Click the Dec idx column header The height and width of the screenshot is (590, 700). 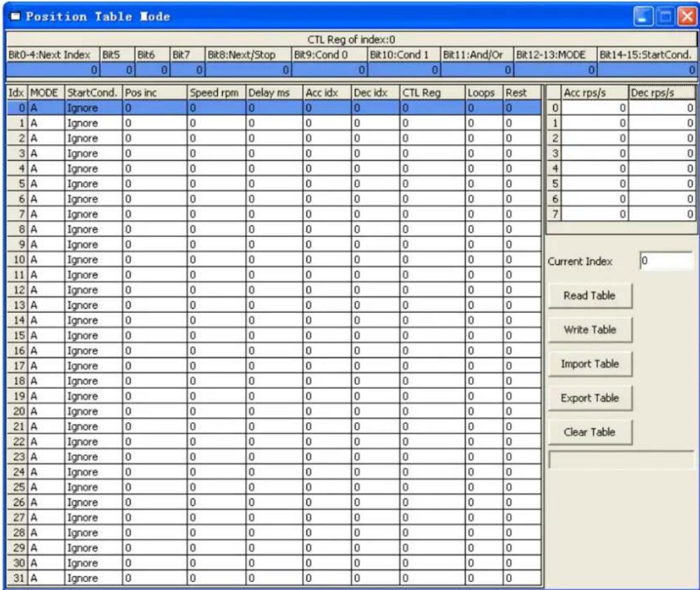pos(376,93)
